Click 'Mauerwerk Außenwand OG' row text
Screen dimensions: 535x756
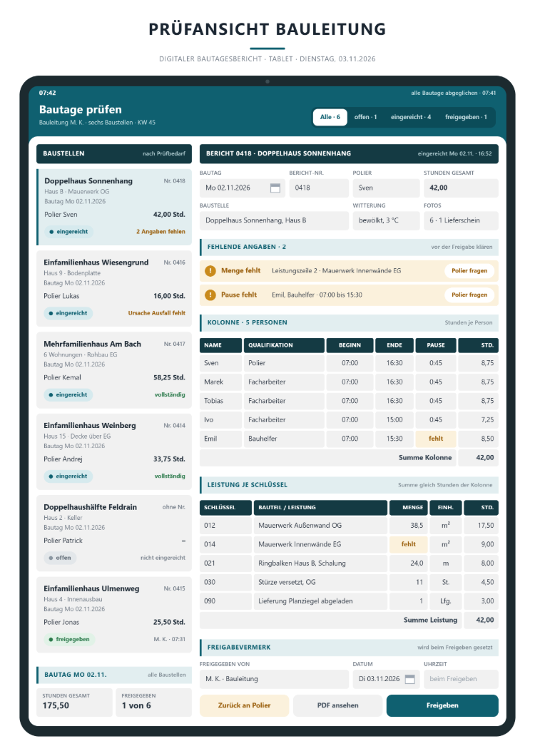click(300, 526)
